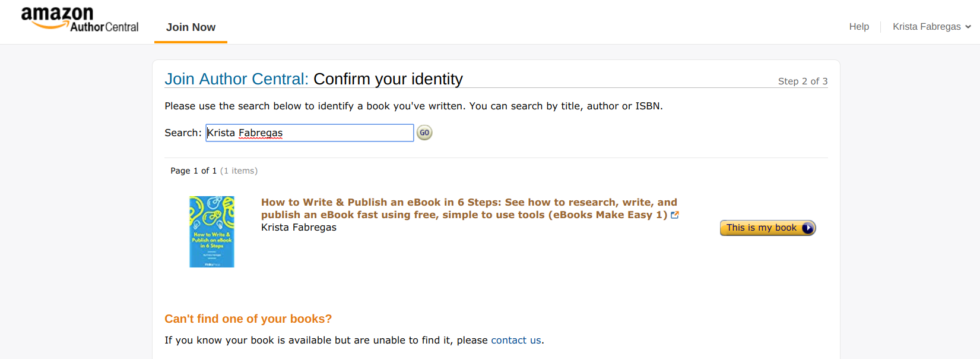The image size is (980, 359).
Task: Open the Help menu item
Action: [x=859, y=27]
